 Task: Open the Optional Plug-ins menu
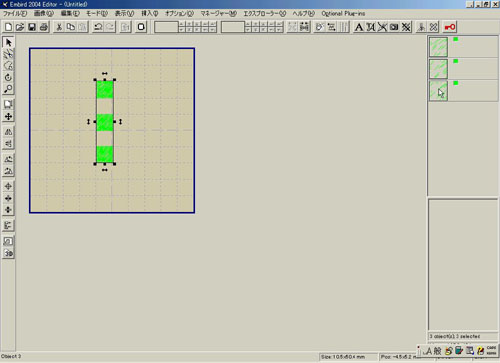343,13
